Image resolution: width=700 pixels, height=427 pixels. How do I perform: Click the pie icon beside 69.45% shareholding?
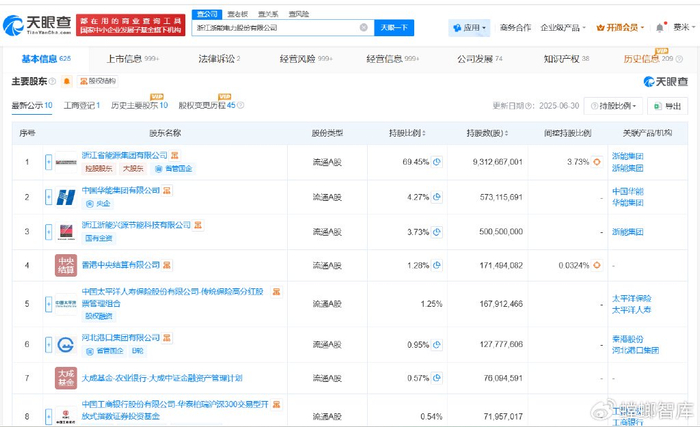click(436, 160)
